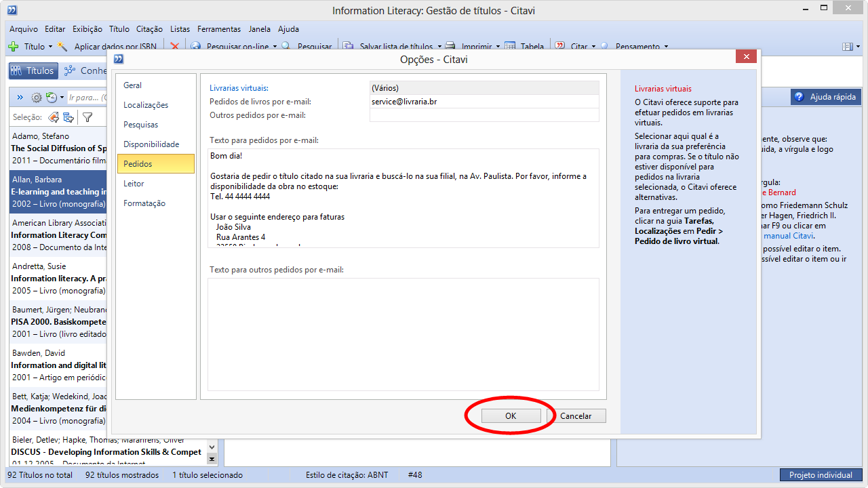868x488 pixels.
Task: Click the funnel filter icon
Action: tap(87, 117)
